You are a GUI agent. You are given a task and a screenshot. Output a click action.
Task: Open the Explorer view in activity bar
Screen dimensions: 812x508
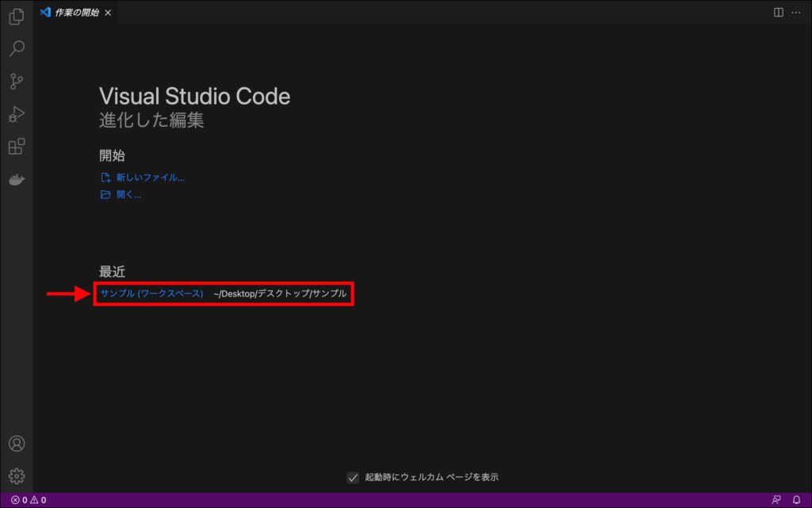click(17, 17)
